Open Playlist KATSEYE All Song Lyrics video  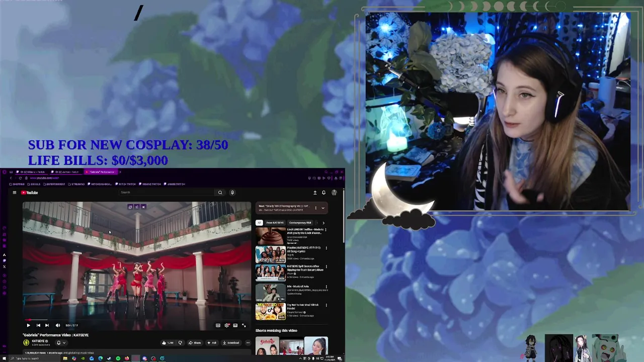pos(271,255)
